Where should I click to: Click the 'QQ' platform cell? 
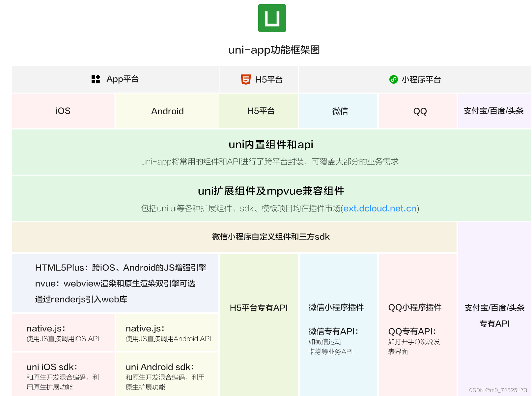click(x=418, y=111)
